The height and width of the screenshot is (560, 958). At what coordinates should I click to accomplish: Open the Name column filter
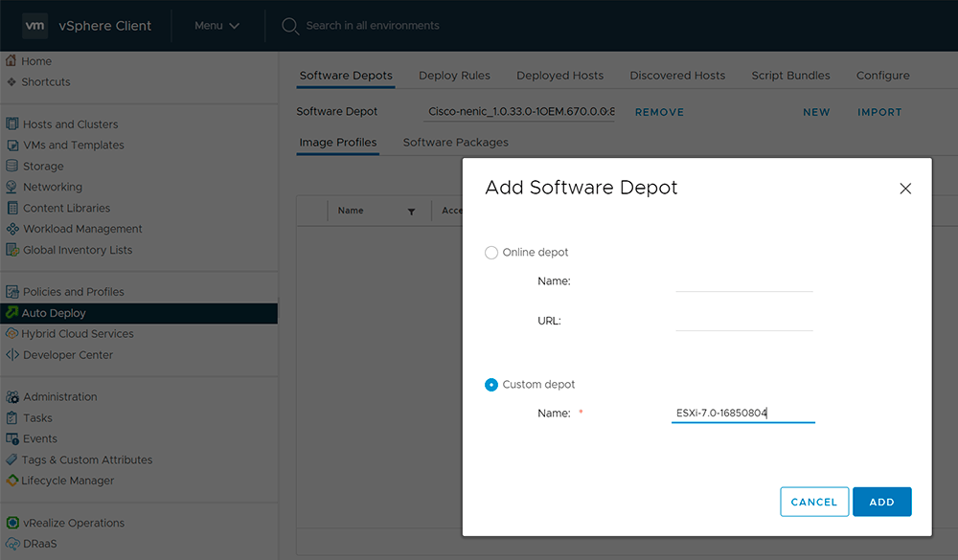click(x=411, y=212)
